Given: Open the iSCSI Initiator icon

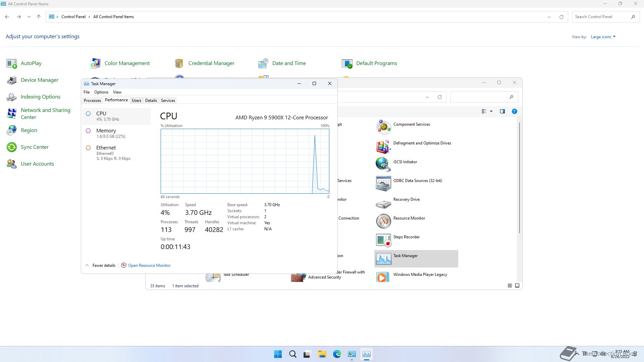Looking at the screenshot, I should pyautogui.click(x=383, y=165).
